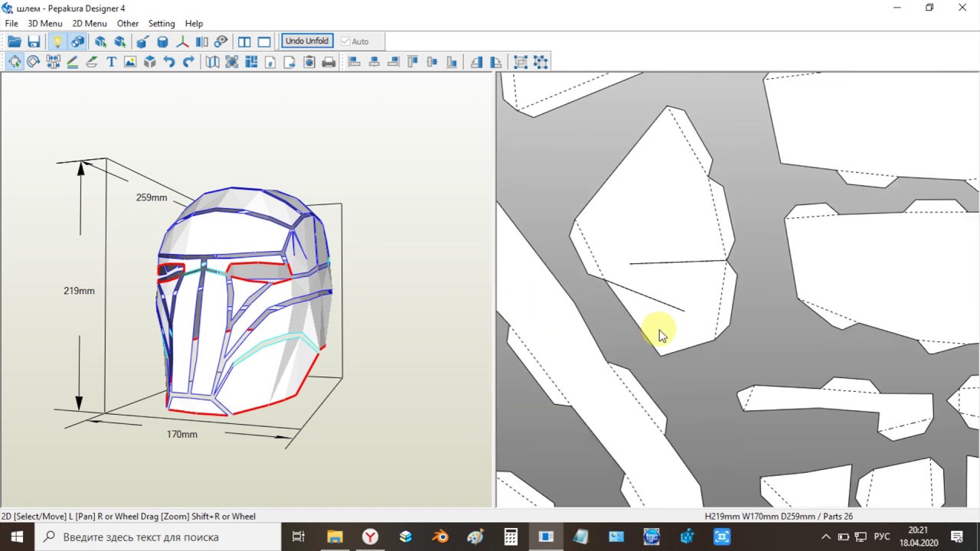Select the unfolded part under the cursor
Screen dimensions: 980x551
[655, 230]
